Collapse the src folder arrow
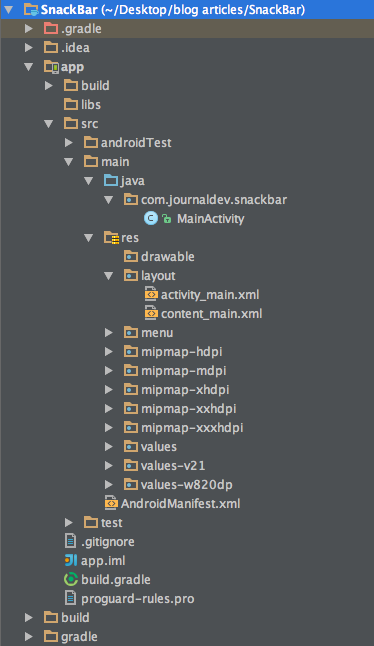Image resolution: width=374 pixels, height=646 pixels. point(49,124)
